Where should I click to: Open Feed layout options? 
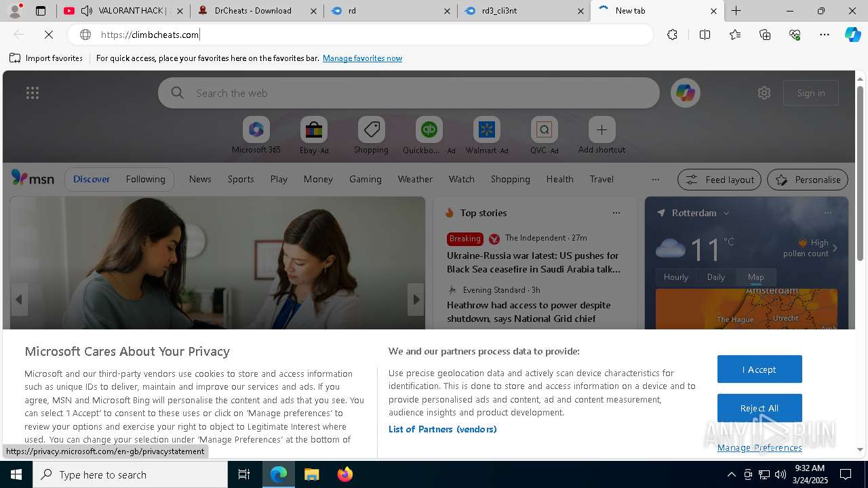(x=719, y=180)
